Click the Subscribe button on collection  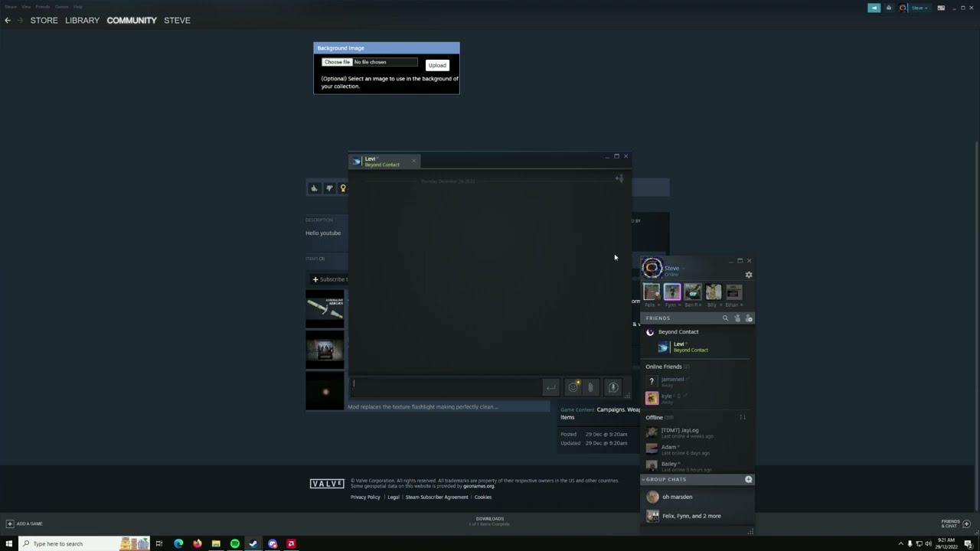(x=329, y=279)
